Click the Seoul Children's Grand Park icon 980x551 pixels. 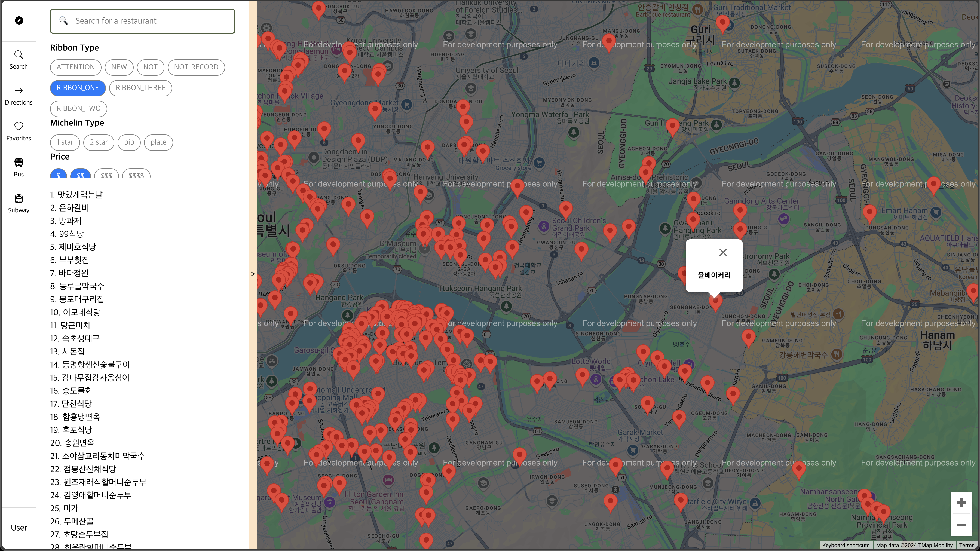[544, 226]
